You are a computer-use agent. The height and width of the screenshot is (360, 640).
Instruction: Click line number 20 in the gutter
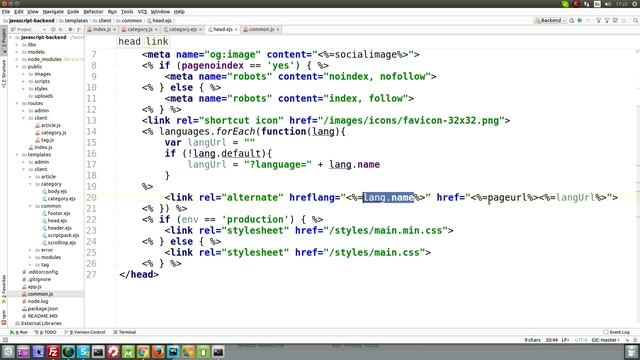(91, 198)
